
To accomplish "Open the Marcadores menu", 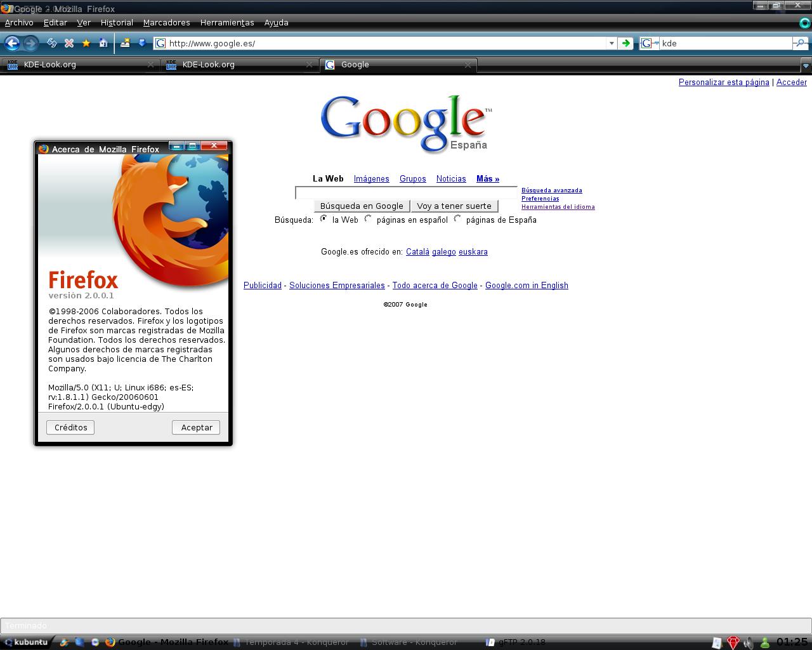I will pos(166,22).
